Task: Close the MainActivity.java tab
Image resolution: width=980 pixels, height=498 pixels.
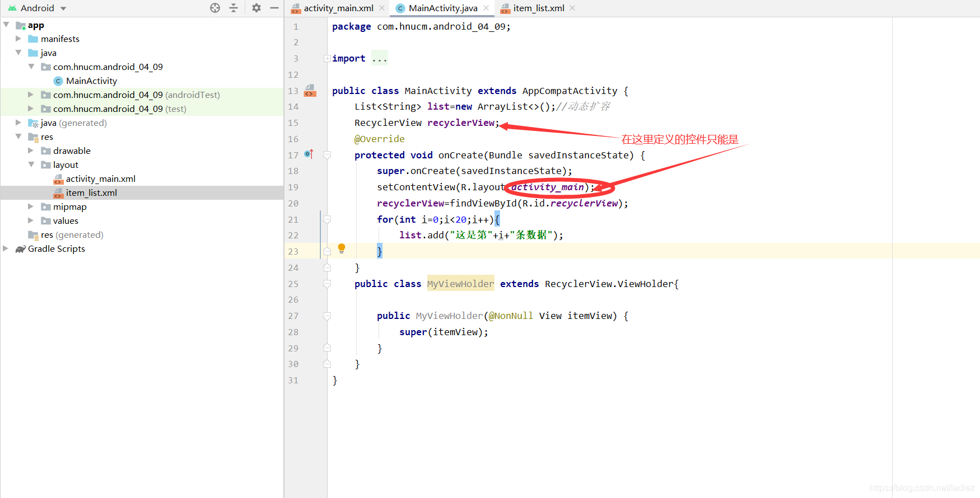Action: tap(486, 8)
